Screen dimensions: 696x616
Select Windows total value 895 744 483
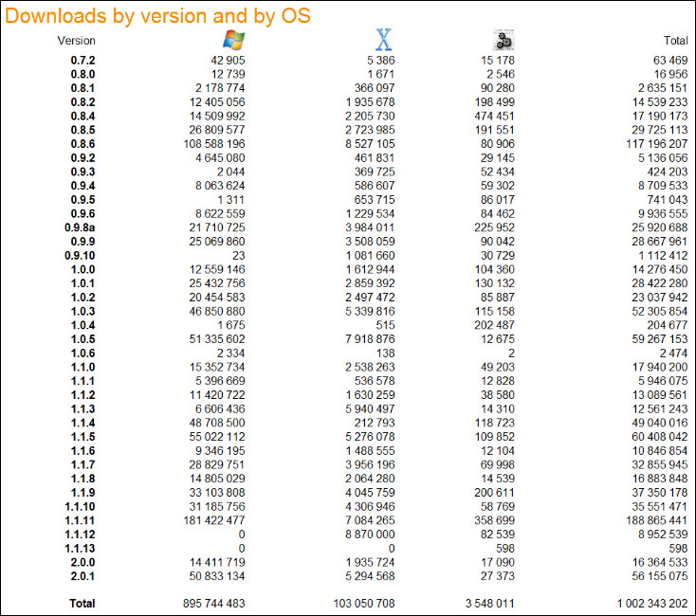click(214, 604)
